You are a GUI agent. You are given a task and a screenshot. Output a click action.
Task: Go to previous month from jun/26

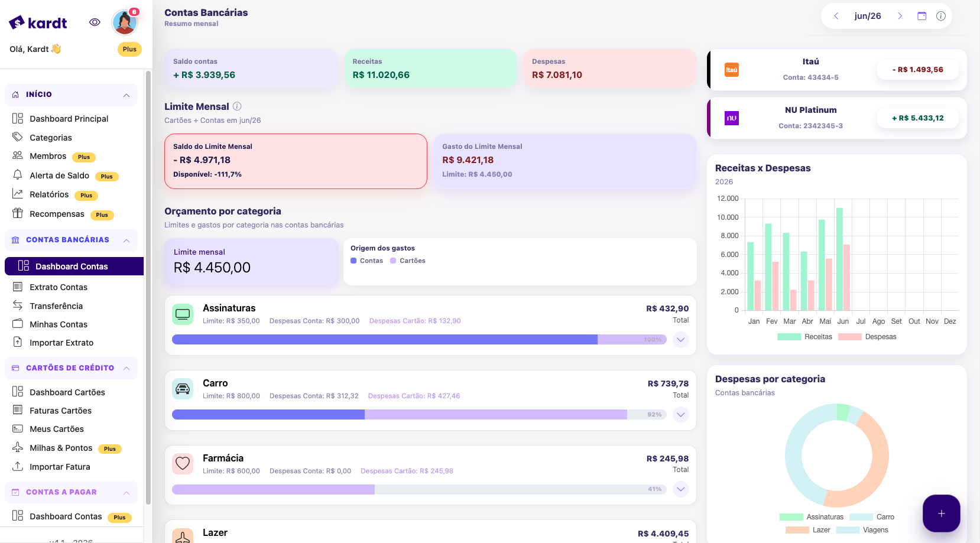pos(836,16)
